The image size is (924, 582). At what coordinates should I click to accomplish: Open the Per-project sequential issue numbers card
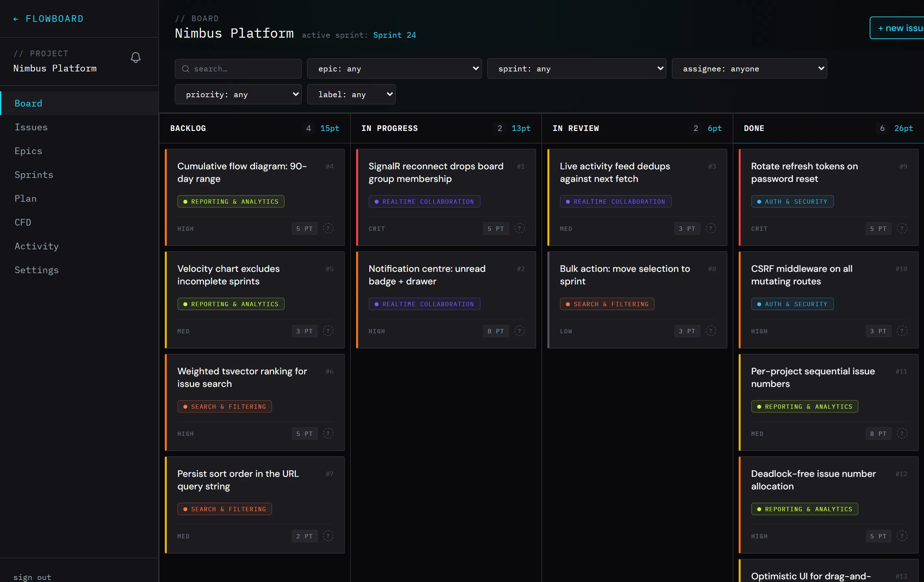(x=828, y=402)
